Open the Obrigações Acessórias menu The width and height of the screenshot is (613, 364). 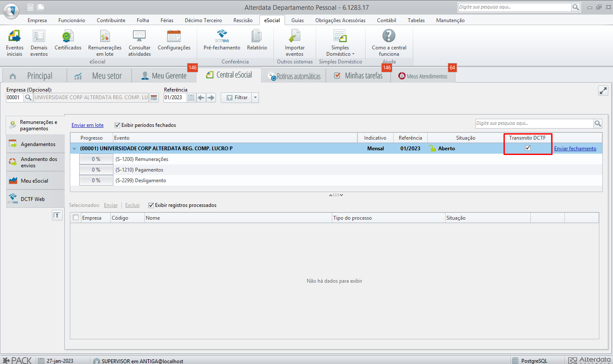(x=340, y=20)
